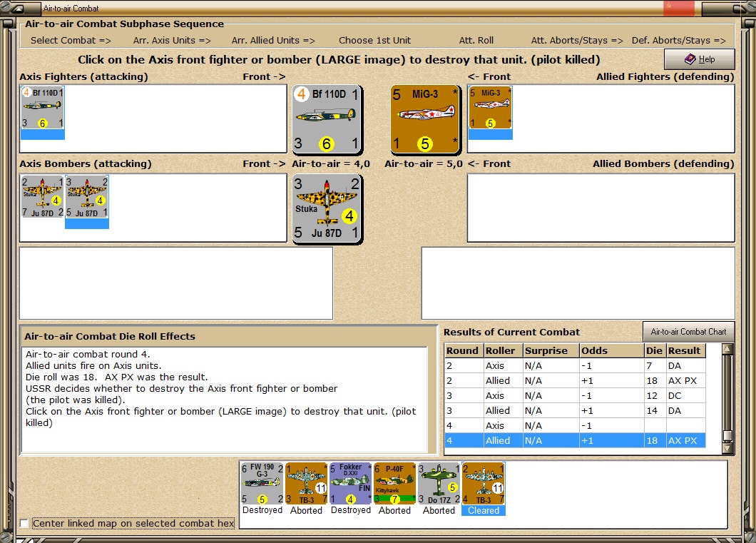Click the results table scroll down arrow
The width and height of the screenshot is (756, 543).
[727, 448]
